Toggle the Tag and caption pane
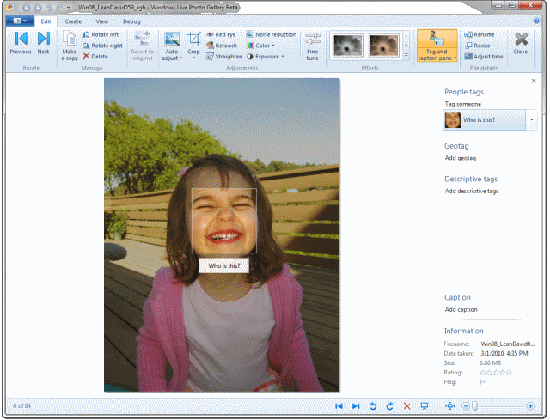 pos(437,46)
